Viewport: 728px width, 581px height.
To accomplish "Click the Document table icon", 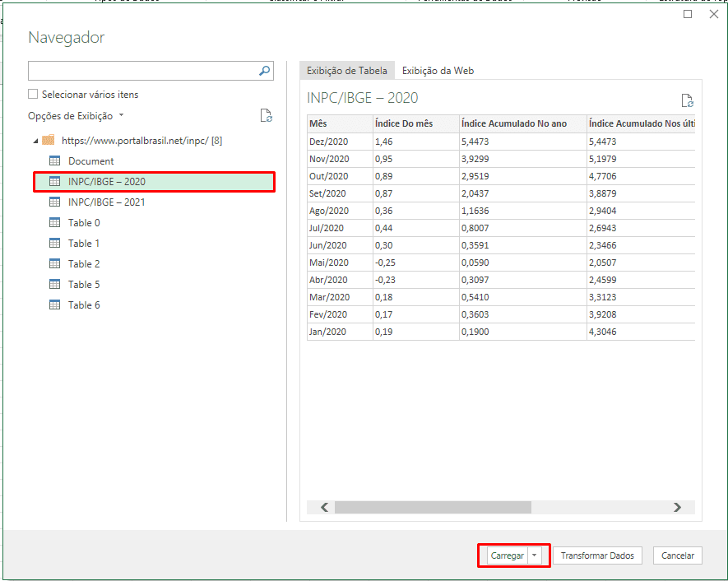I will tap(55, 160).
